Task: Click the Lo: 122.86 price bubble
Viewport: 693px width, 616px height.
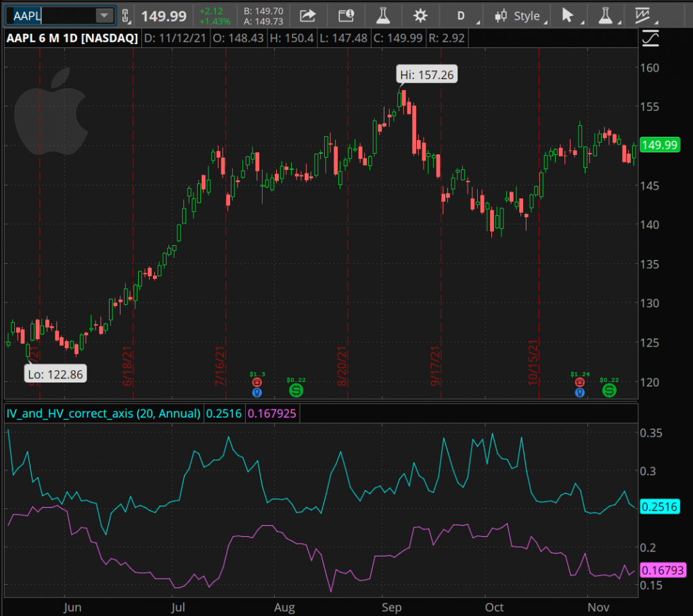Action: coord(55,374)
